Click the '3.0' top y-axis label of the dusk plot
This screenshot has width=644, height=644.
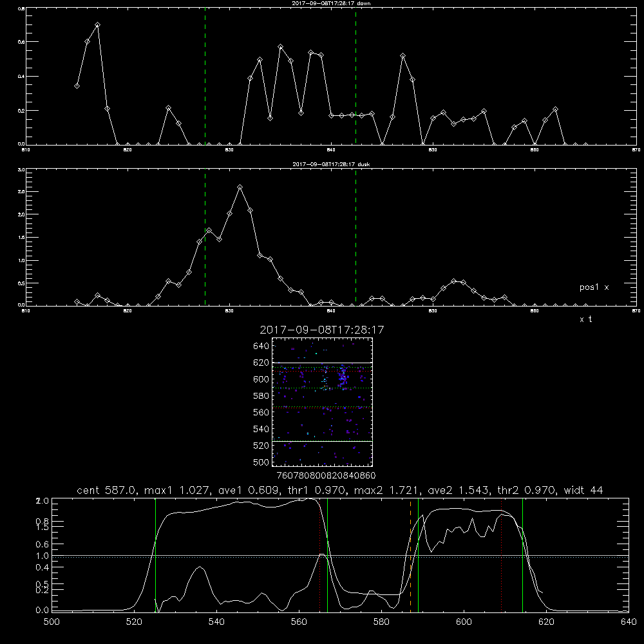[22, 169]
